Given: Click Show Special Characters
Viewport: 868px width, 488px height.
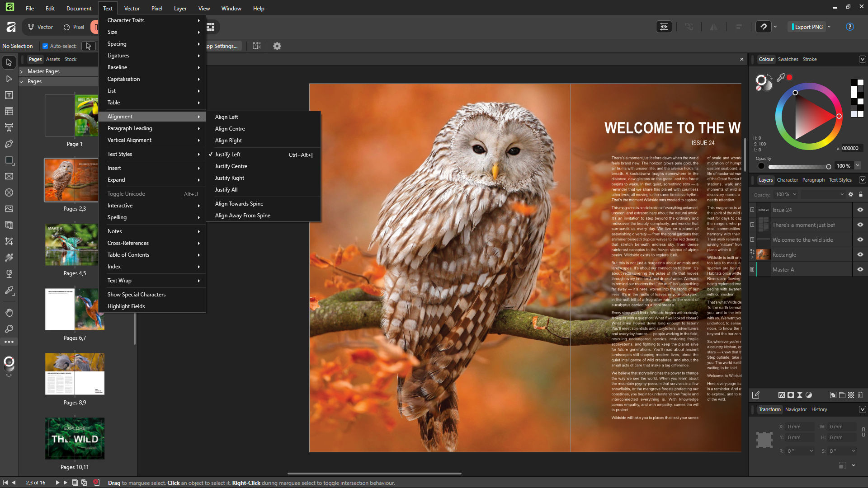Looking at the screenshot, I should [x=136, y=294].
